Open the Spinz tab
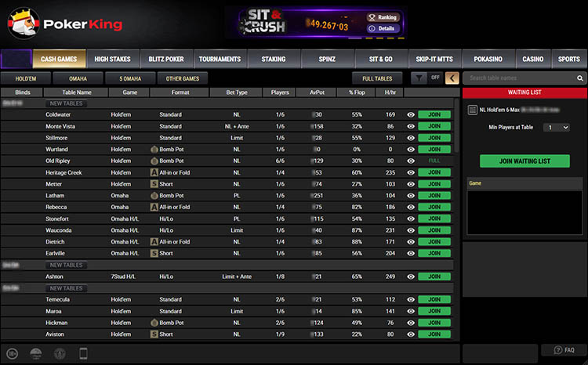588x365 pixels. [x=327, y=59]
